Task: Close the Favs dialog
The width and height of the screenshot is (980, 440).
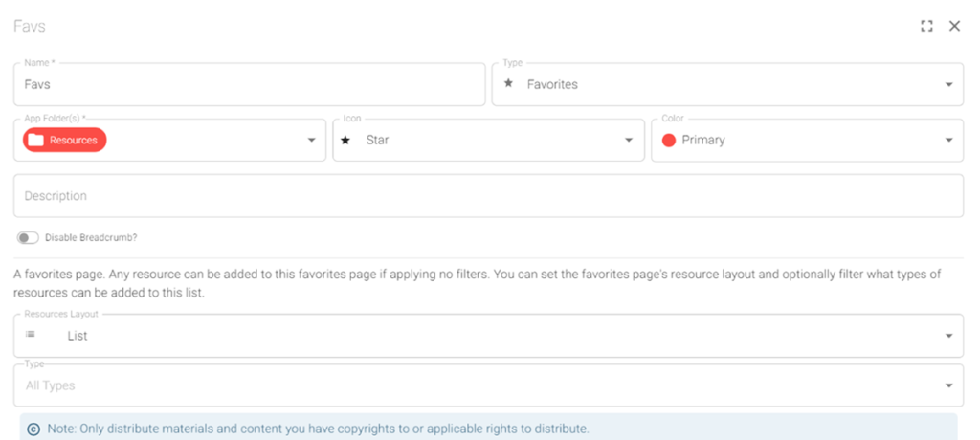Action: click(x=954, y=27)
